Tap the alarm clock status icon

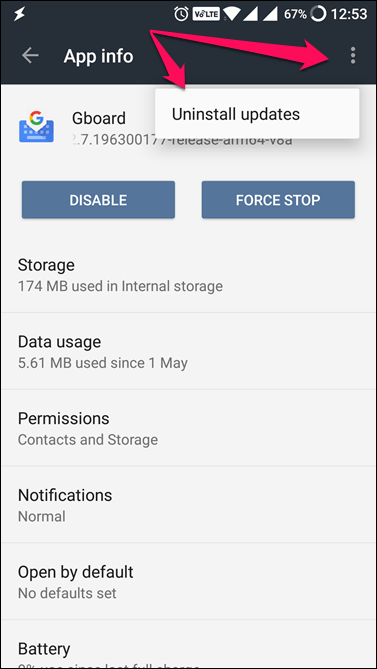[x=181, y=15]
